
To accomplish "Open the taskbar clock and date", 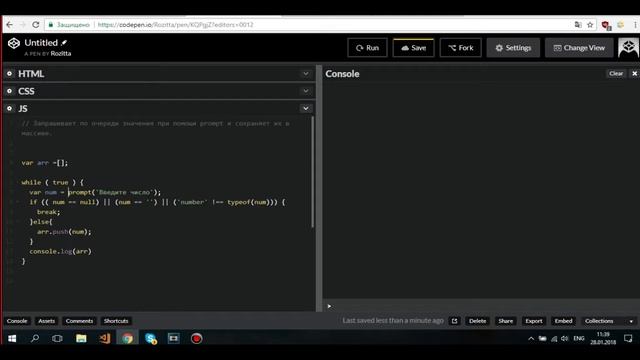I will coord(603,338).
